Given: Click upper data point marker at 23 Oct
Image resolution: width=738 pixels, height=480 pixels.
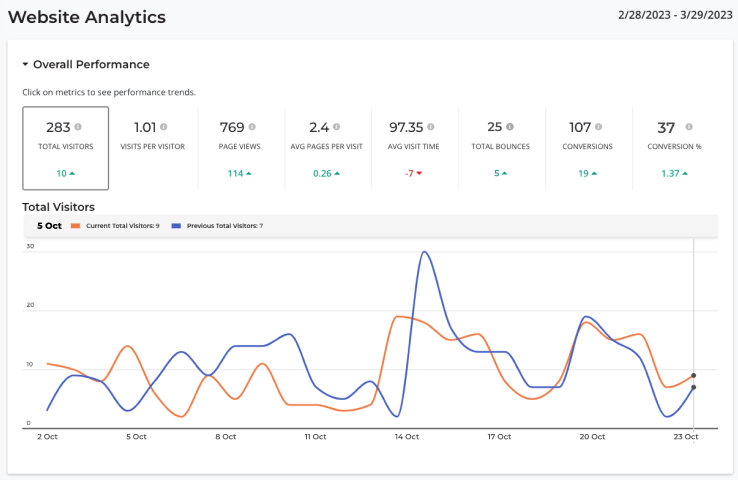Looking at the screenshot, I should click(693, 376).
